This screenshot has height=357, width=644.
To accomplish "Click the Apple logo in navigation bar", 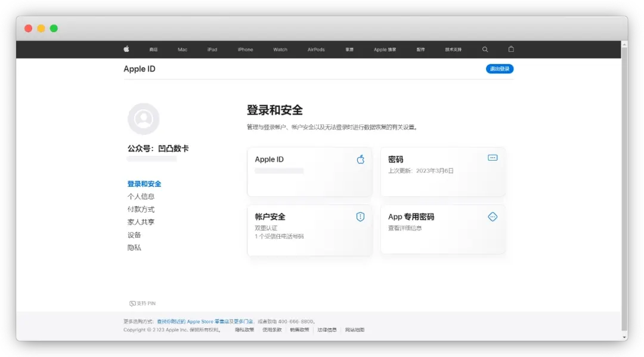I will [x=126, y=49].
